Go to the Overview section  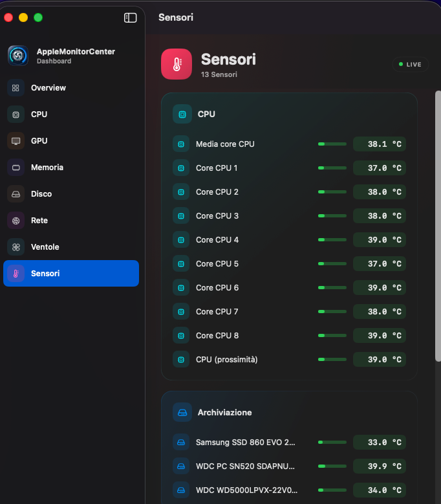point(48,88)
